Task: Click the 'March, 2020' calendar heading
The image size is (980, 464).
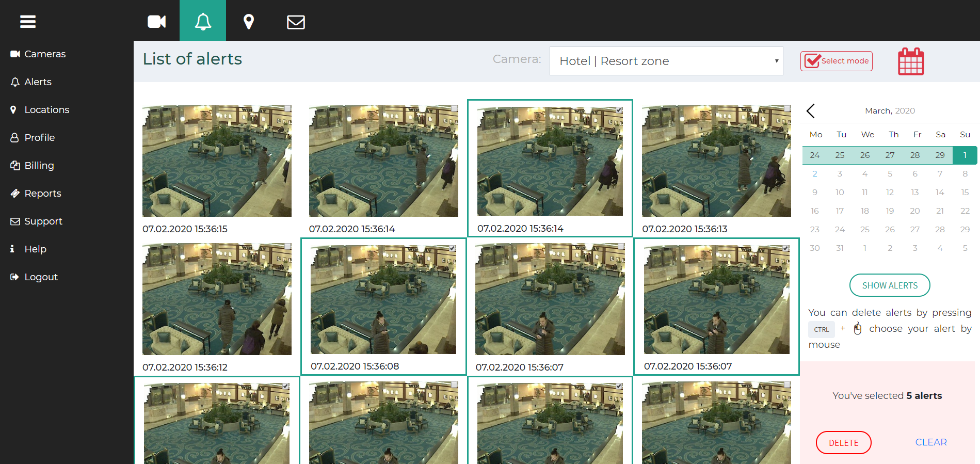Action: point(890,110)
